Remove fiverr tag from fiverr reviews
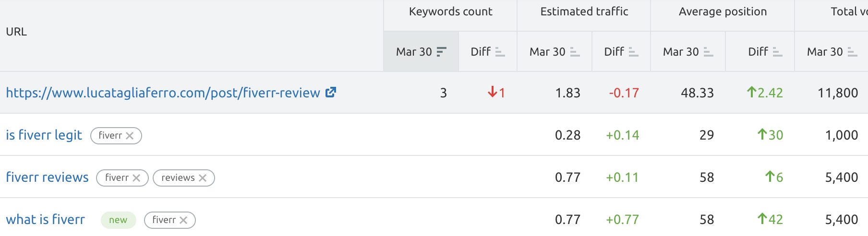The image size is (868, 236). point(136,178)
